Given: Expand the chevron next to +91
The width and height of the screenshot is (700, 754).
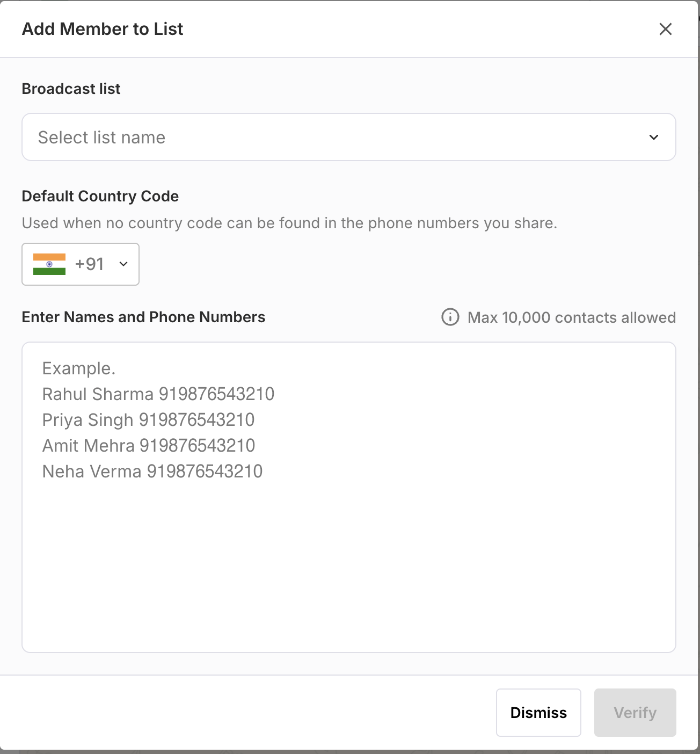Looking at the screenshot, I should (x=123, y=264).
